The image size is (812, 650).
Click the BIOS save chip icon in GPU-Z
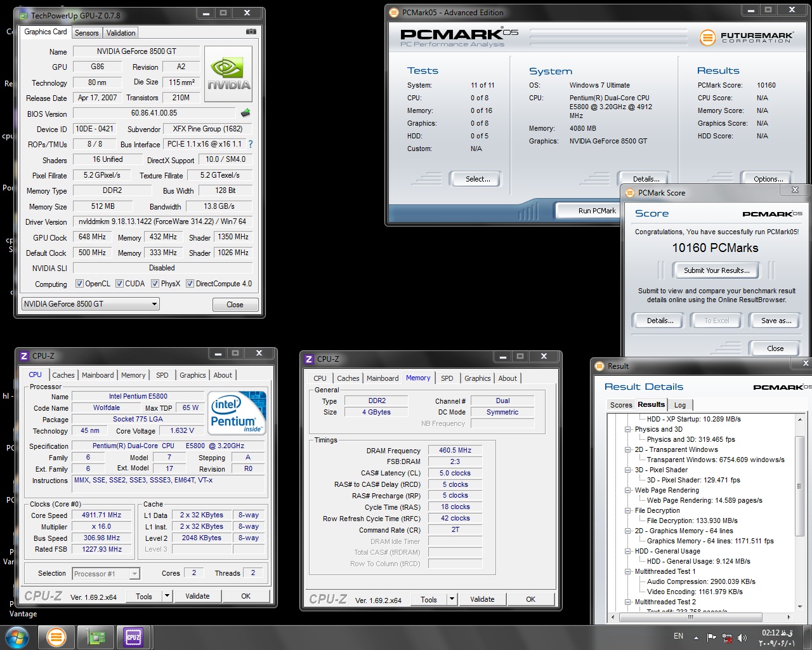(246, 112)
